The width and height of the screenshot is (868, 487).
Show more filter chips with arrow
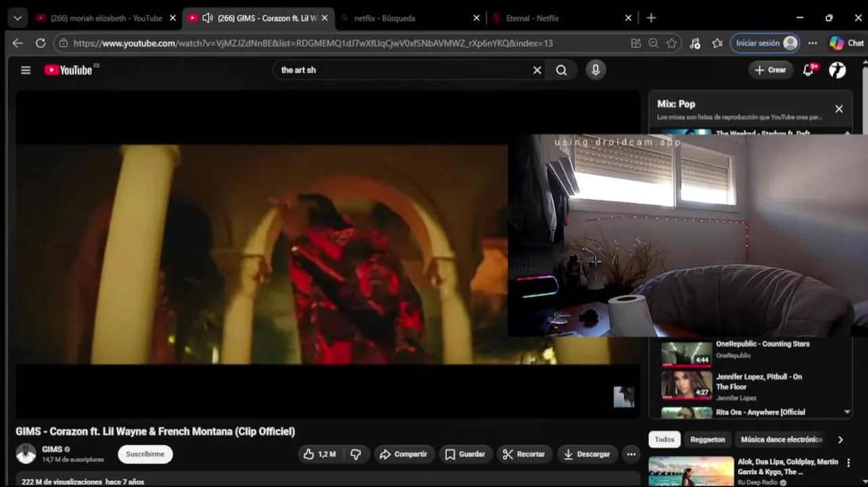[x=840, y=440]
